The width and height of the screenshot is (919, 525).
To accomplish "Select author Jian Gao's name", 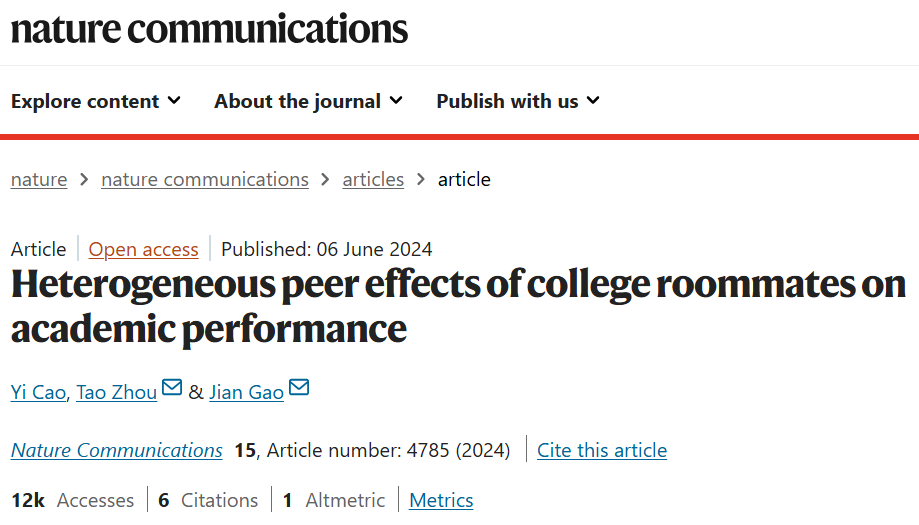I will coord(246,392).
